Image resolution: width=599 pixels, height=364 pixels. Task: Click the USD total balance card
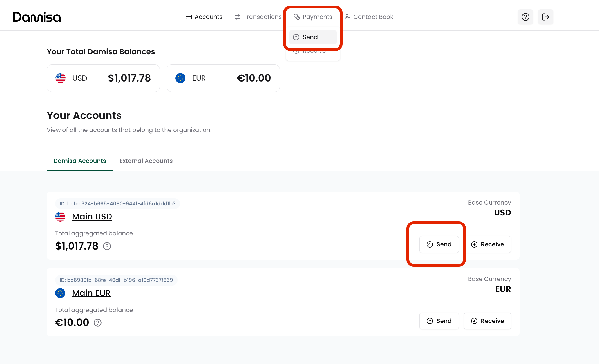(103, 78)
